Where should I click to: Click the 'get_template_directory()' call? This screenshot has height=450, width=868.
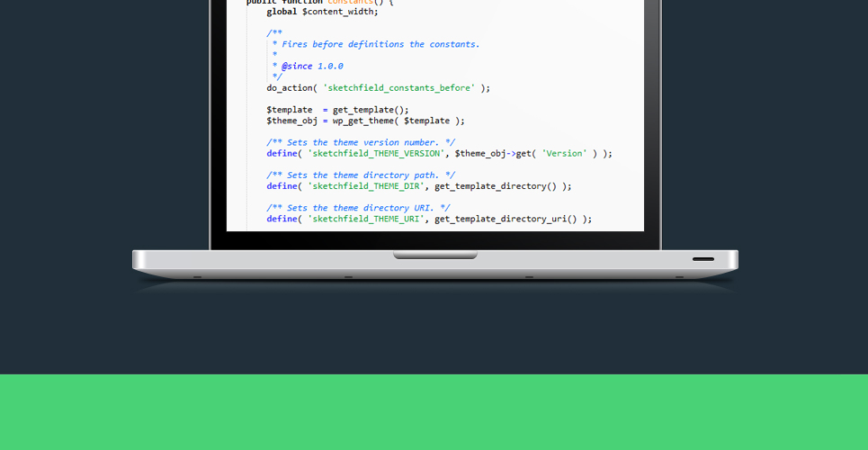(496, 186)
